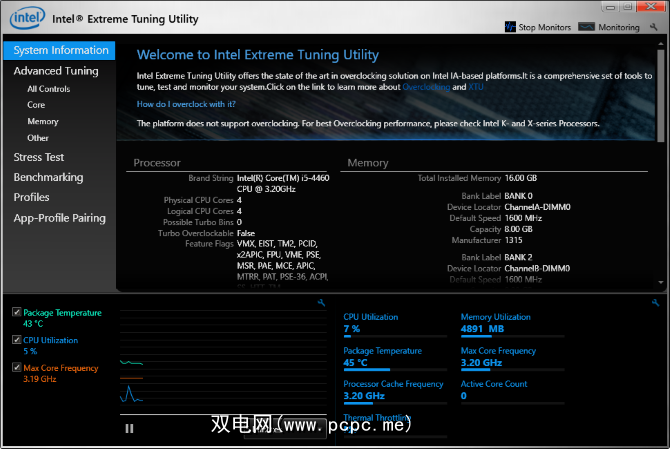Click BANK 0 bank label
Screen dimensions: 670x449
[x=518, y=196]
